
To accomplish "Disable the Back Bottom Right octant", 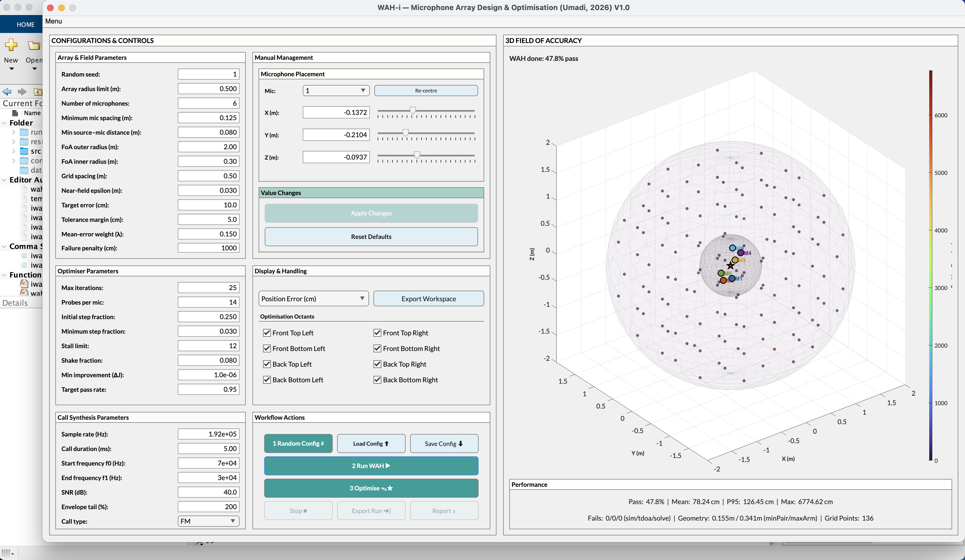I will click(x=377, y=380).
